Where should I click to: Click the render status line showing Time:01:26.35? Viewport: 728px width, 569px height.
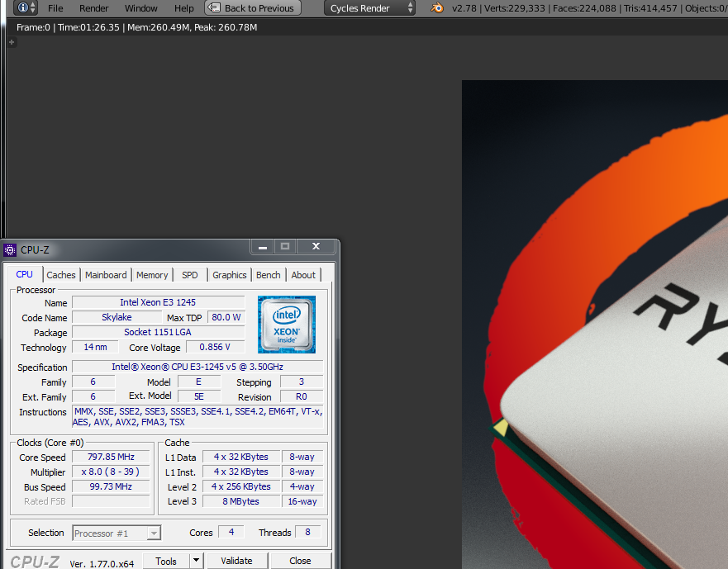(x=136, y=27)
